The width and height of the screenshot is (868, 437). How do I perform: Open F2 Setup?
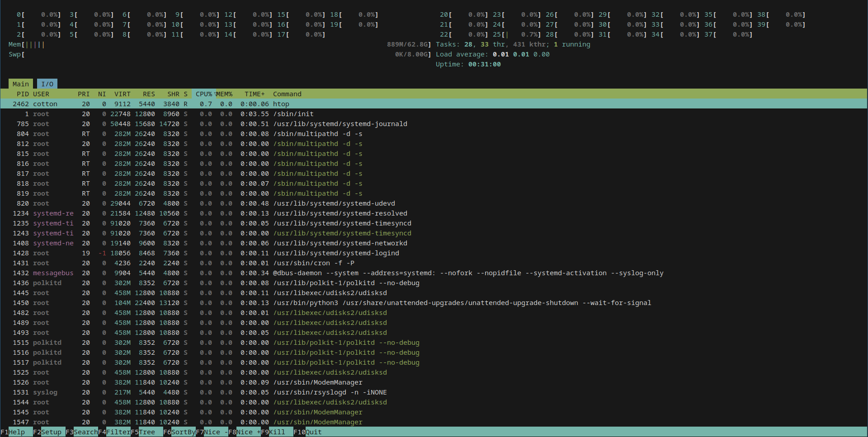[x=51, y=432]
